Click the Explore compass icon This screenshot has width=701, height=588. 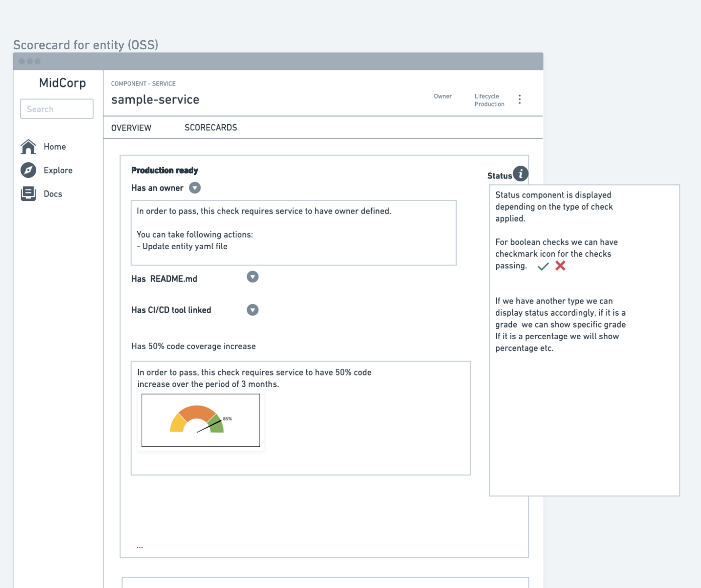[x=28, y=170]
